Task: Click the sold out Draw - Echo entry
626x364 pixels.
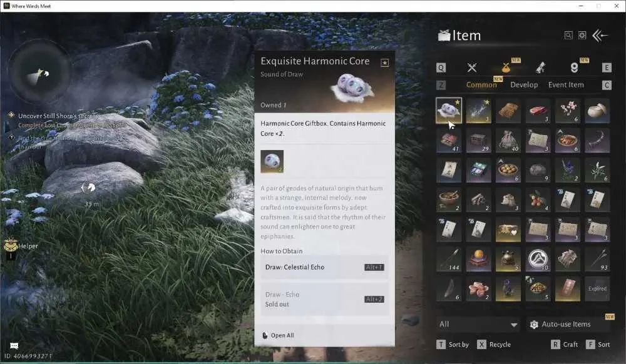Action: pos(324,300)
